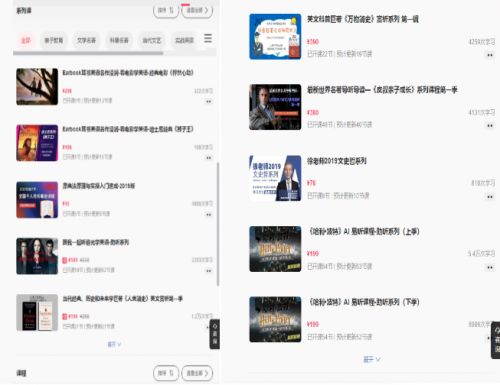Expand series list with left 展开 chevron
The height and width of the screenshot is (385, 500).
click(x=114, y=344)
